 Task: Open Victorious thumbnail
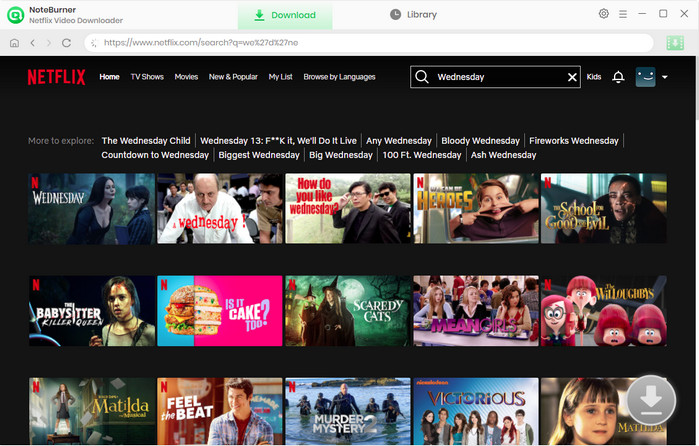476,411
